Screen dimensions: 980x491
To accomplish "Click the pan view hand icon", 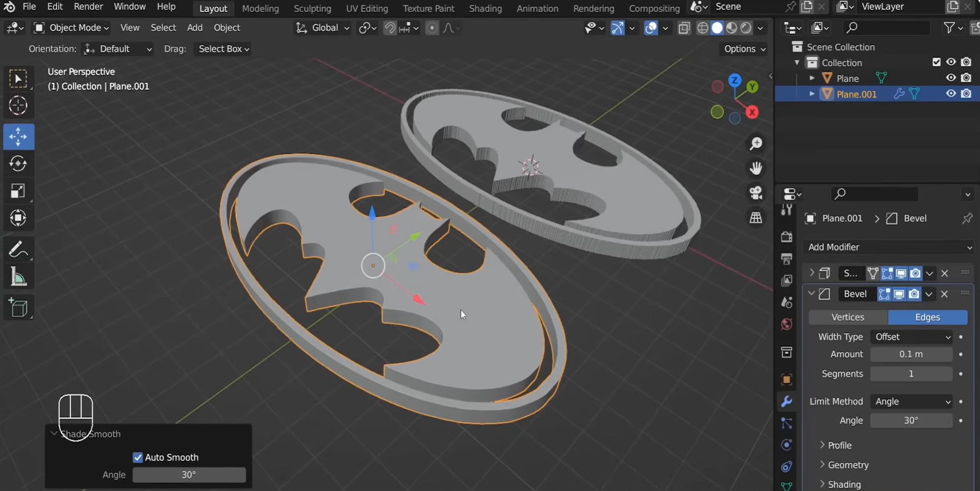I will tap(756, 168).
